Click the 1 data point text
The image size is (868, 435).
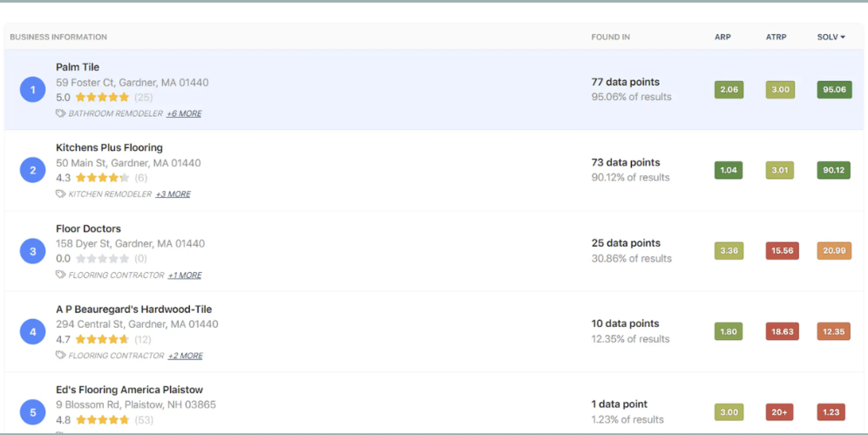(x=619, y=404)
